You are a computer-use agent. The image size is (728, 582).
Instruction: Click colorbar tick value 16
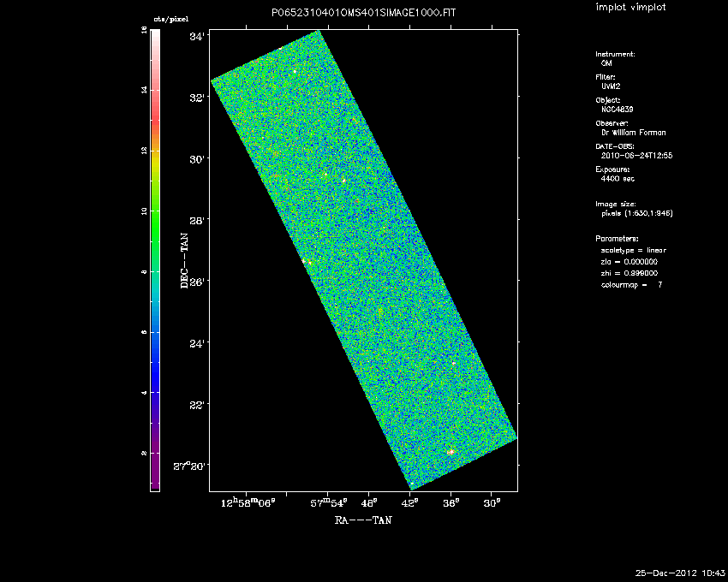click(x=144, y=30)
